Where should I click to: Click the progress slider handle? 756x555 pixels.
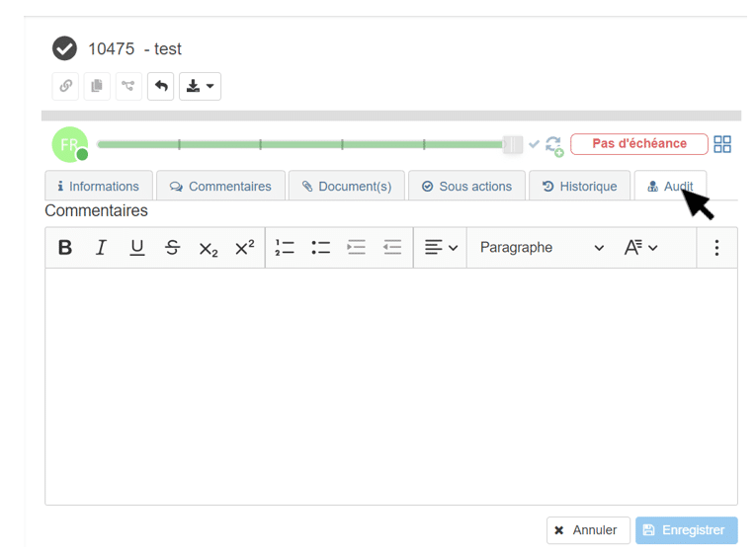(x=512, y=144)
